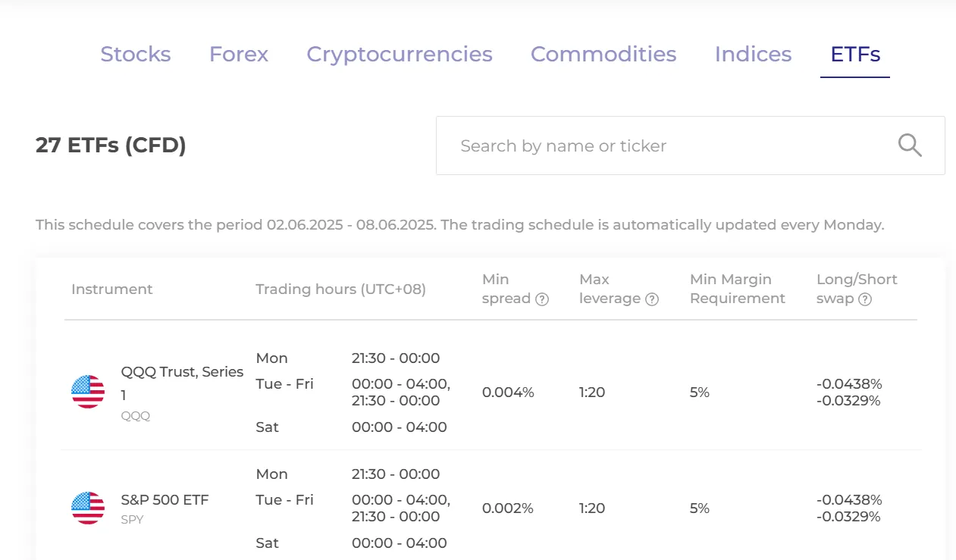956x560 pixels.
Task: Switch to the Stocks tab
Action: (136, 55)
